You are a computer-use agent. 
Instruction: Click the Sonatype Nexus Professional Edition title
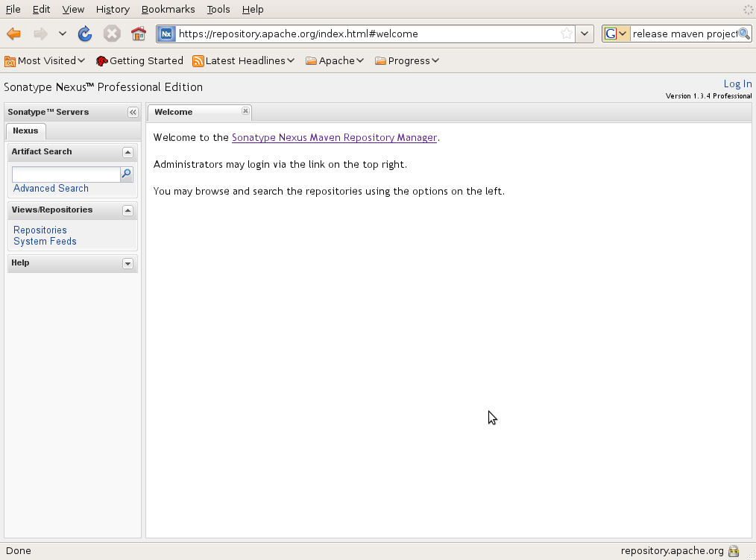point(103,86)
